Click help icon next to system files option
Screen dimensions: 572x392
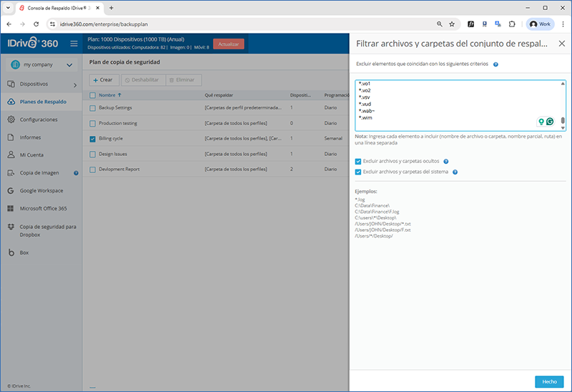pyautogui.click(x=455, y=172)
